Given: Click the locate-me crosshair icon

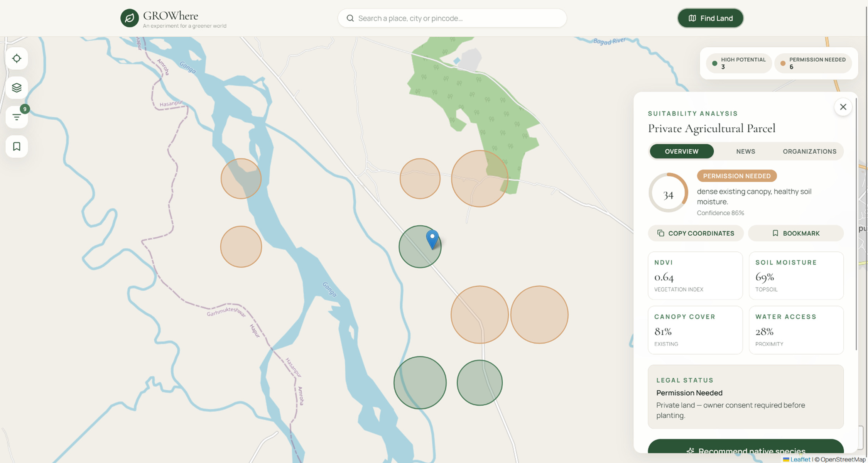Looking at the screenshot, I should [17, 59].
